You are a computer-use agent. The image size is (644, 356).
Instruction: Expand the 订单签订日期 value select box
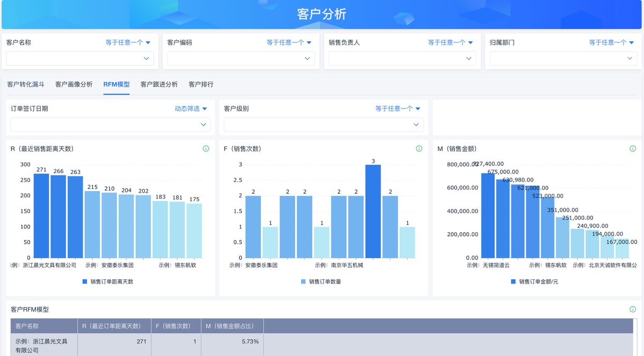tap(111, 125)
